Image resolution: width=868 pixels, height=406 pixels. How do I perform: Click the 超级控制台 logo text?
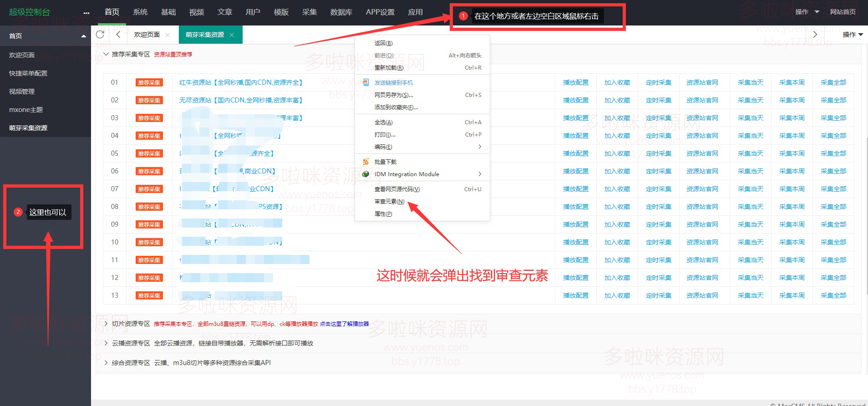coord(30,12)
